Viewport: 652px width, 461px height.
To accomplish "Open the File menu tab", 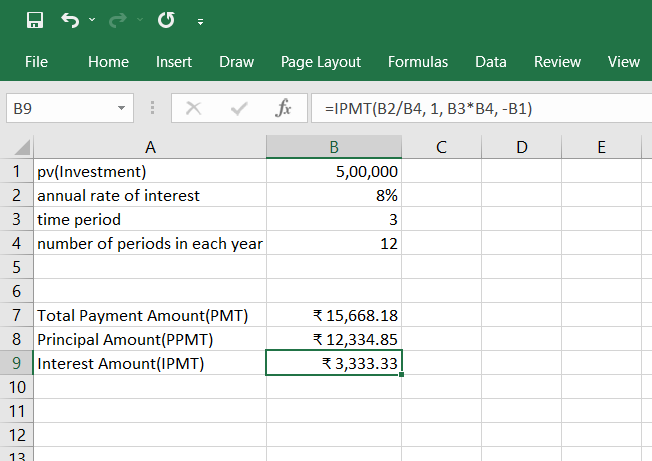I will coord(36,62).
